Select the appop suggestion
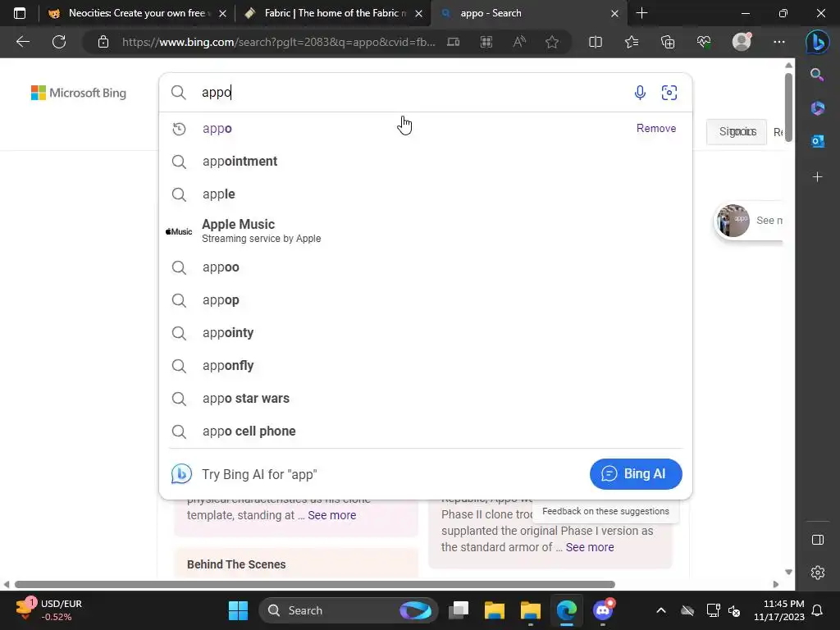 tap(426, 300)
